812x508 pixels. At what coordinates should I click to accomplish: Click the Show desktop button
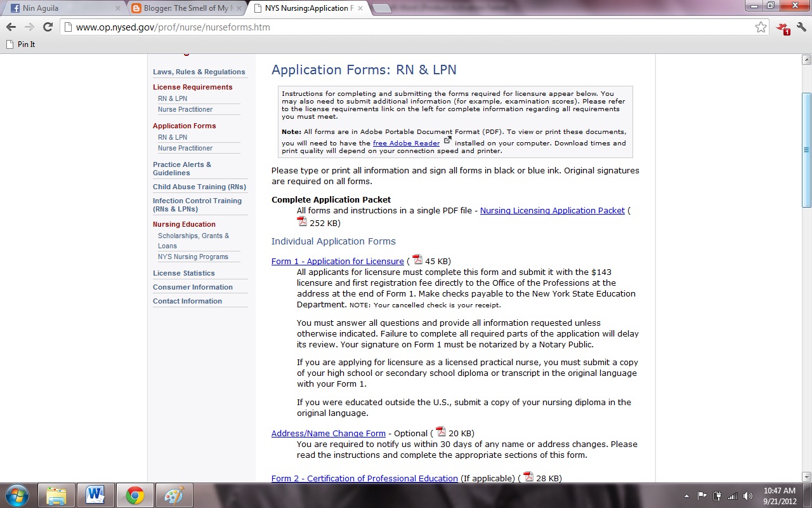[x=808, y=496]
